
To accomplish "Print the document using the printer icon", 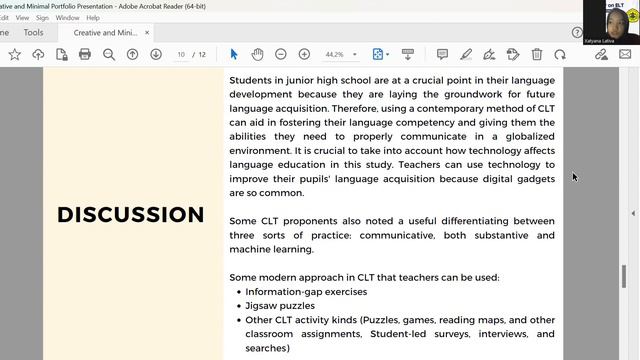I will [85, 54].
